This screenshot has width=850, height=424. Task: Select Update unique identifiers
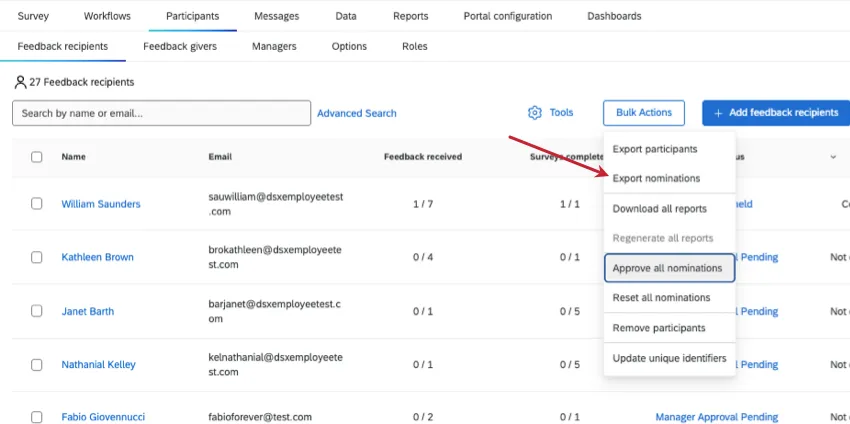[x=669, y=358]
